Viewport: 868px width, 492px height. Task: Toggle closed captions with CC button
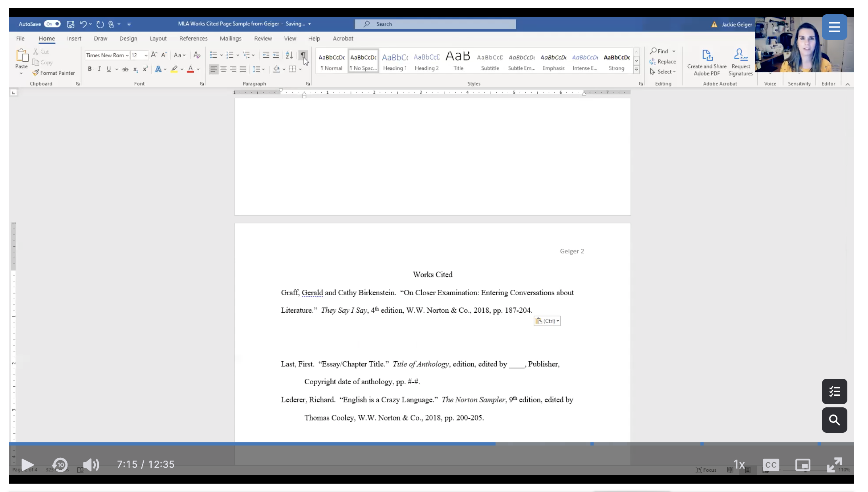click(x=771, y=465)
